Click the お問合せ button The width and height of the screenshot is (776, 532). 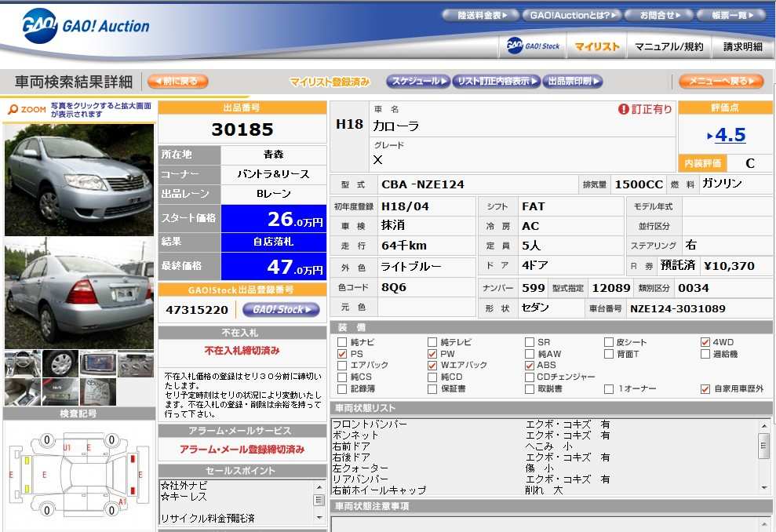(x=659, y=16)
